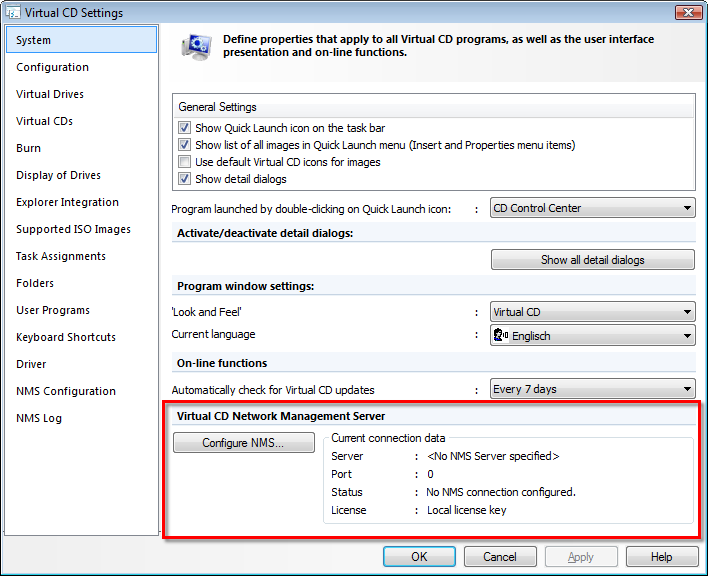Close the Virtual CD Settings window

click(x=688, y=13)
